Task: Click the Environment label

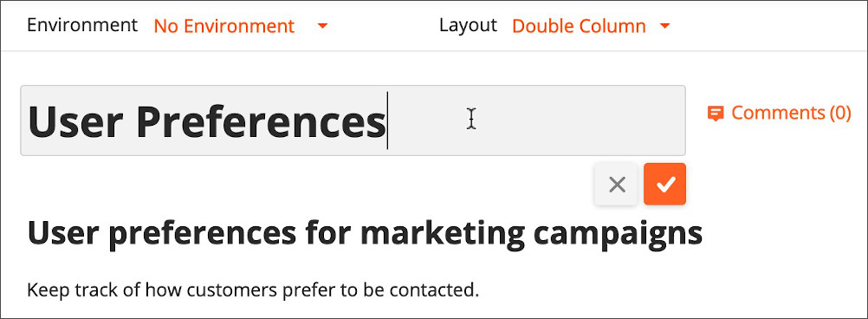Action: click(82, 25)
